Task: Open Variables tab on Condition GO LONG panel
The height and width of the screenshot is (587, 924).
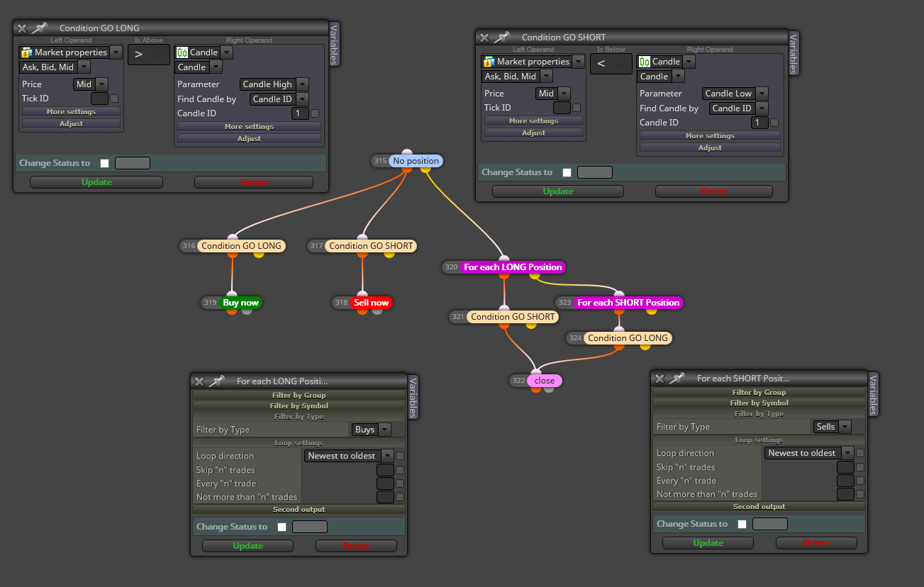Action: click(x=334, y=45)
